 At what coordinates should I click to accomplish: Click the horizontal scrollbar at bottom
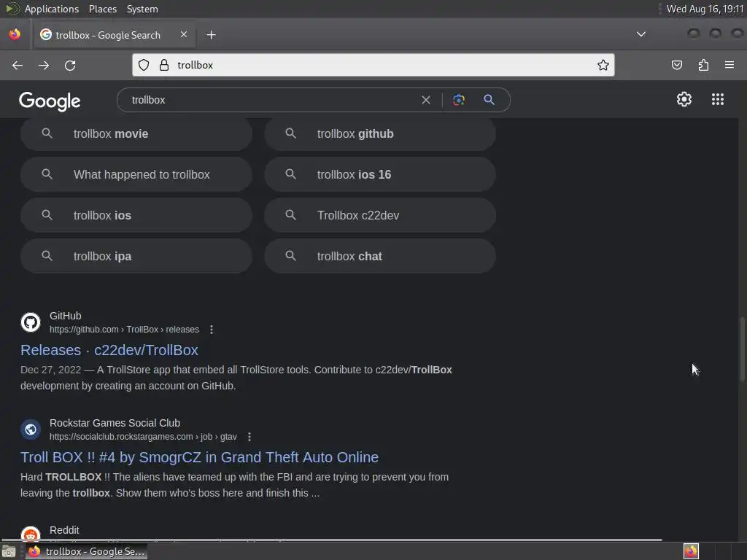pos(332,540)
